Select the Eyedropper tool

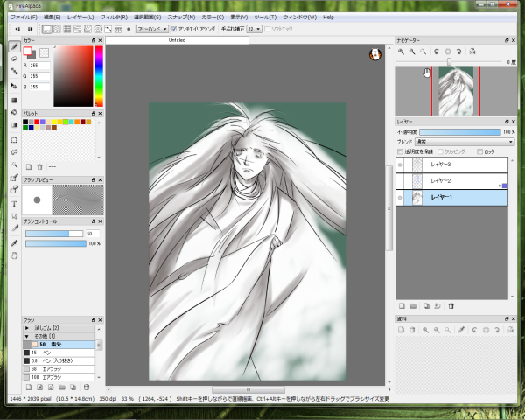click(x=14, y=243)
